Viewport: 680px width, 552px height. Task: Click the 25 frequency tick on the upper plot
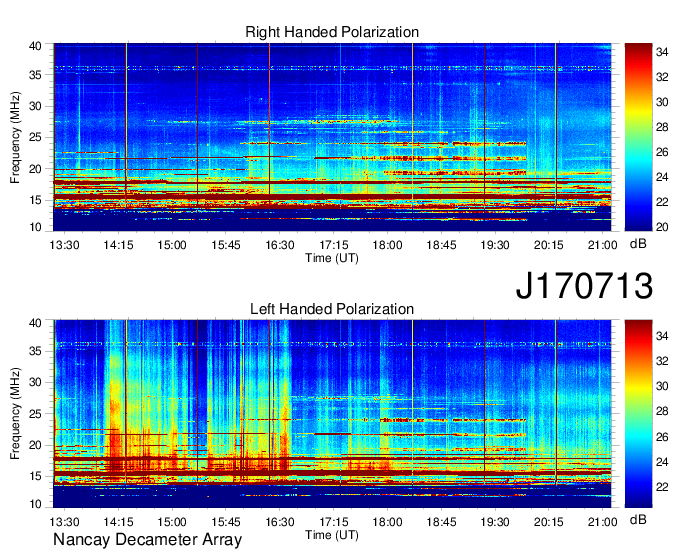pyautogui.click(x=35, y=138)
